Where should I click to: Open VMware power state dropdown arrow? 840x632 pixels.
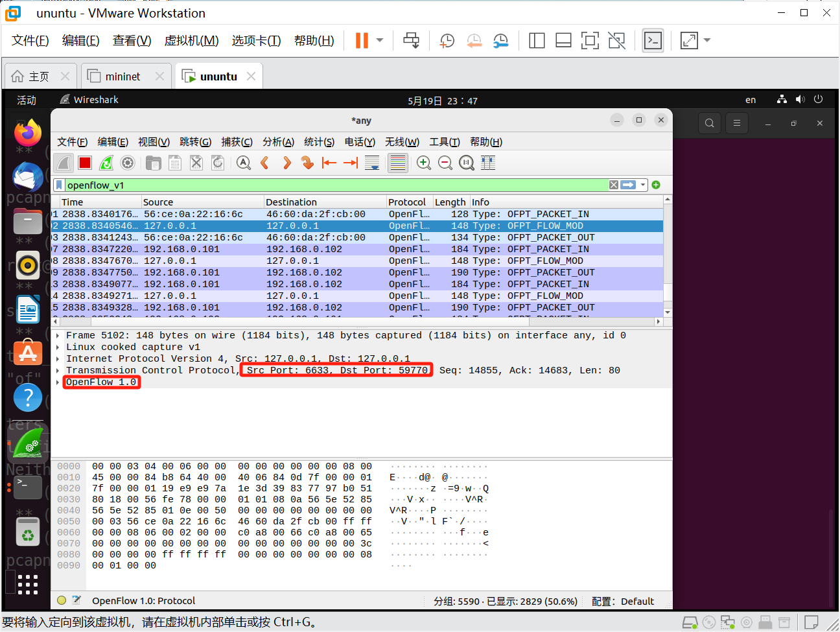pyautogui.click(x=380, y=40)
